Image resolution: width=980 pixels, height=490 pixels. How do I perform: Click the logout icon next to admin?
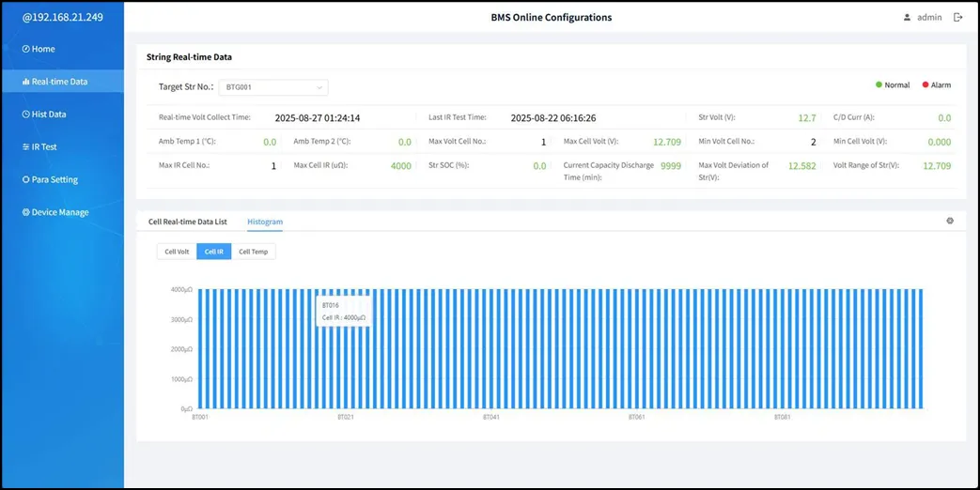(957, 18)
